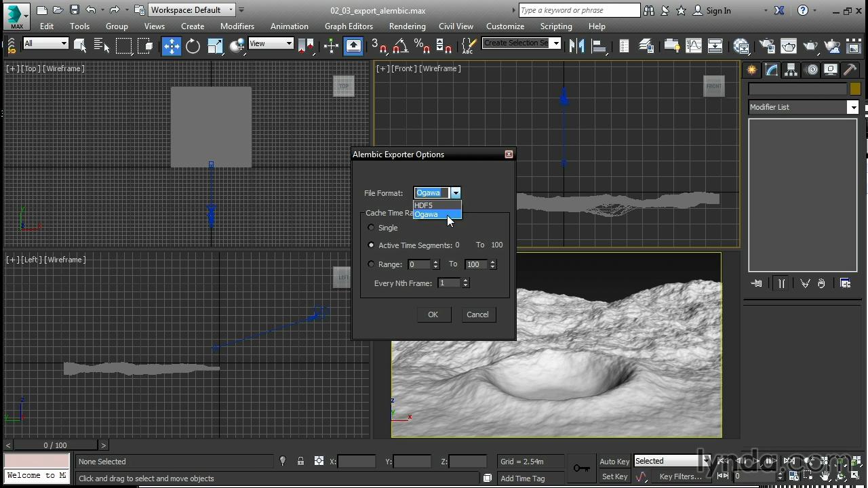Select the Rotate tool in toolbar
868x488 pixels.
point(193,46)
